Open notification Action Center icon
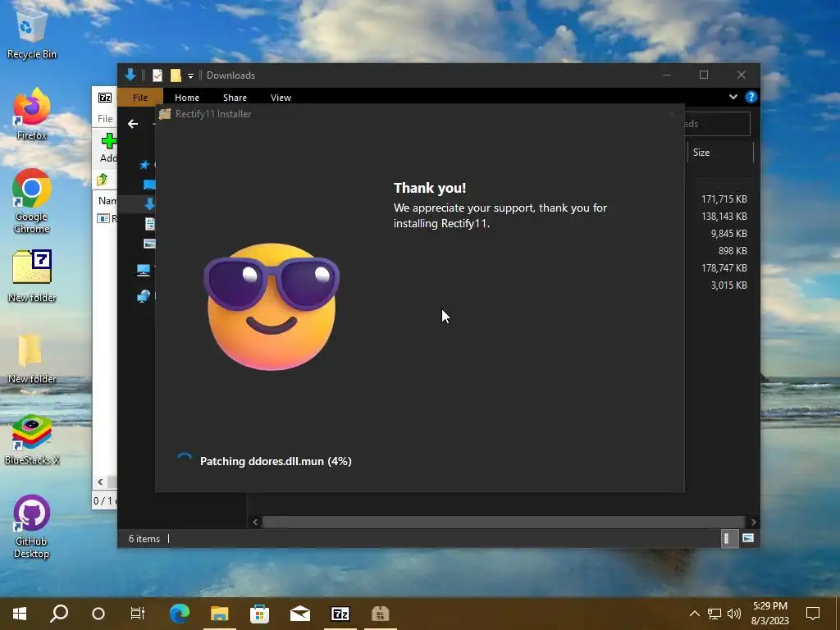840x630 pixels. pos(813,614)
